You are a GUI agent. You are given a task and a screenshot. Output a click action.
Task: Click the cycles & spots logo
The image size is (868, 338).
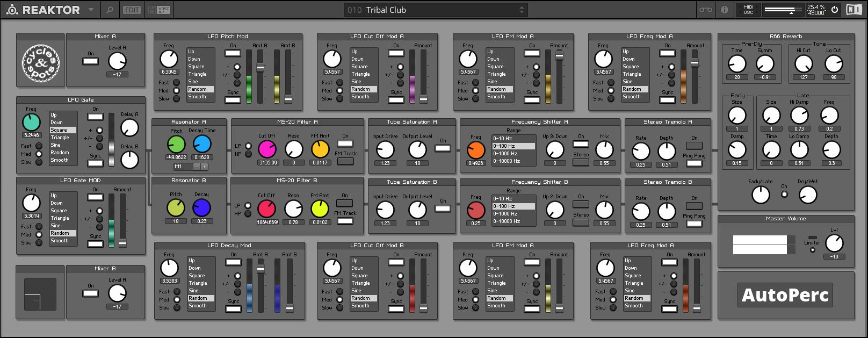pyautogui.click(x=41, y=63)
